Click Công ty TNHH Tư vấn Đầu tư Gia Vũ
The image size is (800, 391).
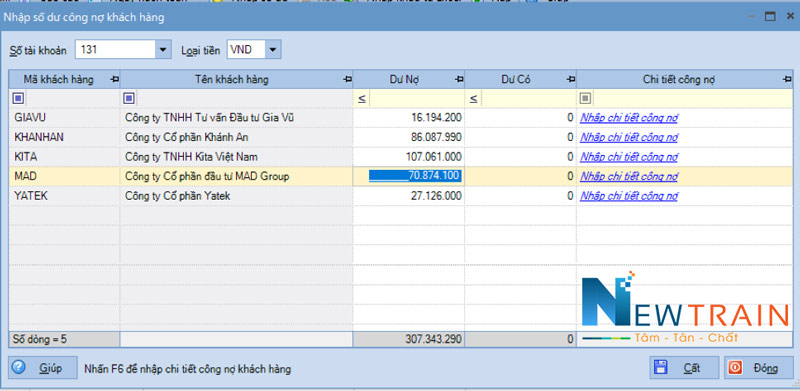click(210, 118)
